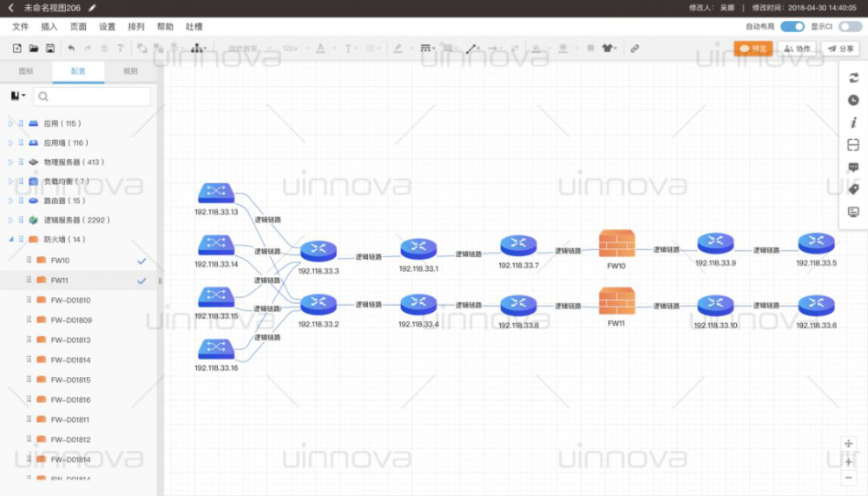Click the 分享 button
The height and width of the screenshot is (496, 868).
841,49
